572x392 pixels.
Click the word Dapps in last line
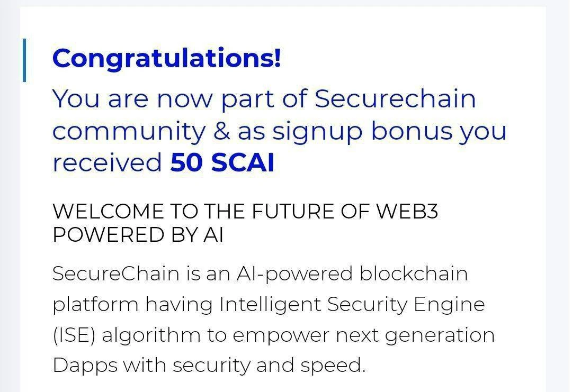click(x=85, y=366)
